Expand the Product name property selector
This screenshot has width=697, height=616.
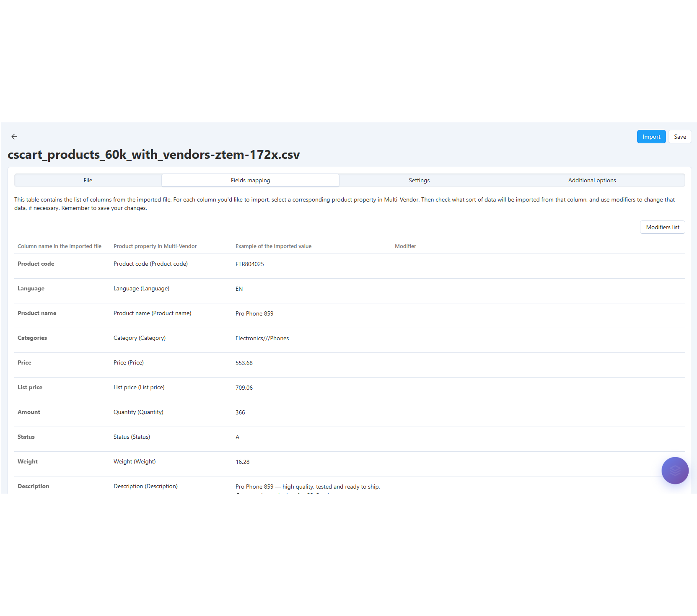[152, 313]
